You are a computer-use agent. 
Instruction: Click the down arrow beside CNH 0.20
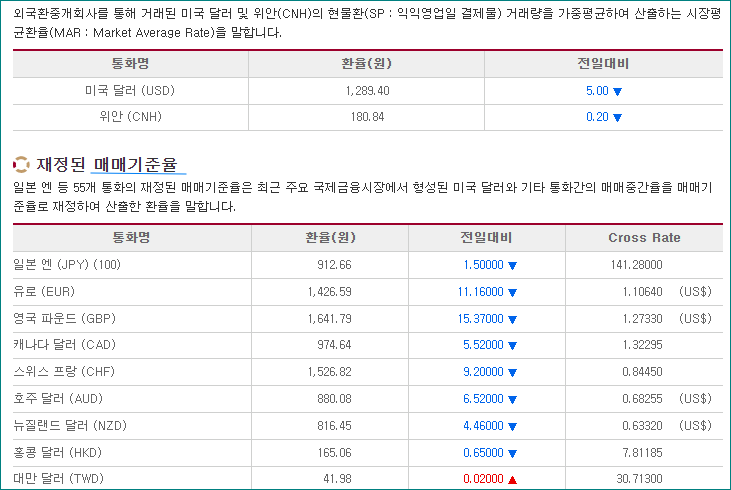617,117
